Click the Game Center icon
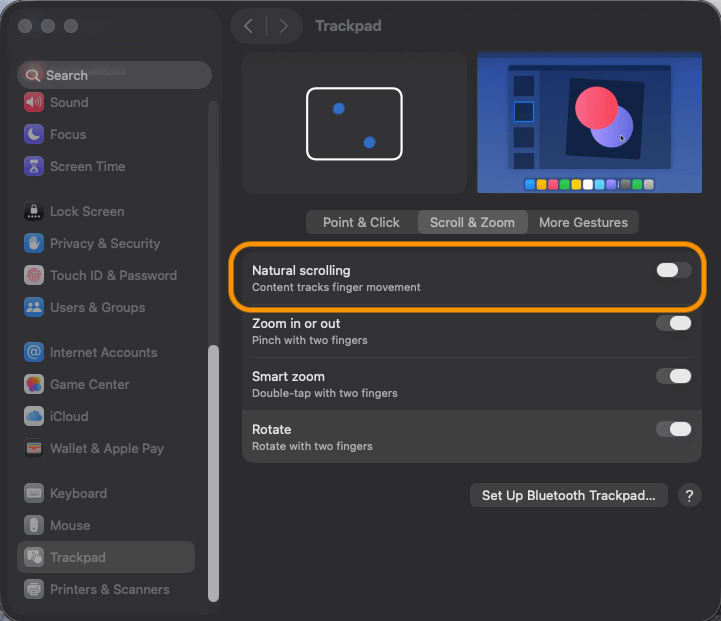Viewport: 721px width, 621px height. (34, 384)
